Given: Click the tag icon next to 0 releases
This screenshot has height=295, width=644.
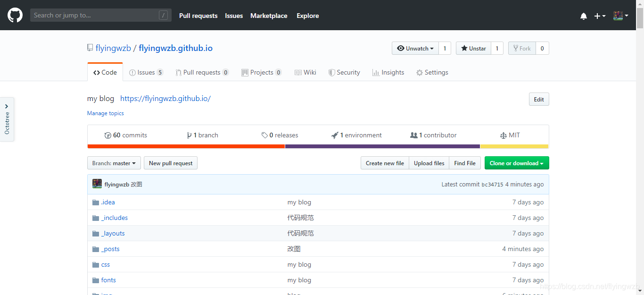Looking at the screenshot, I should (264, 135).
